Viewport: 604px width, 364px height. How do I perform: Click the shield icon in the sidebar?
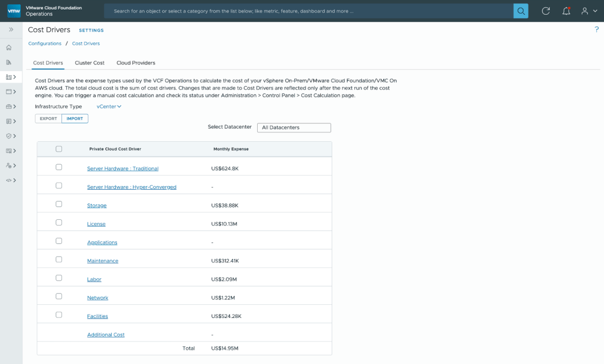(9, 136)
